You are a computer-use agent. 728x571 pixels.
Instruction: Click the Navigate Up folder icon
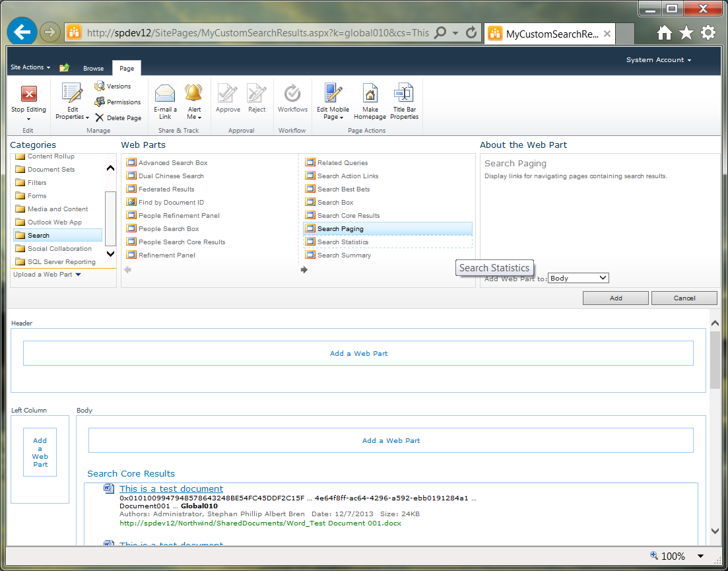point(65,68)
